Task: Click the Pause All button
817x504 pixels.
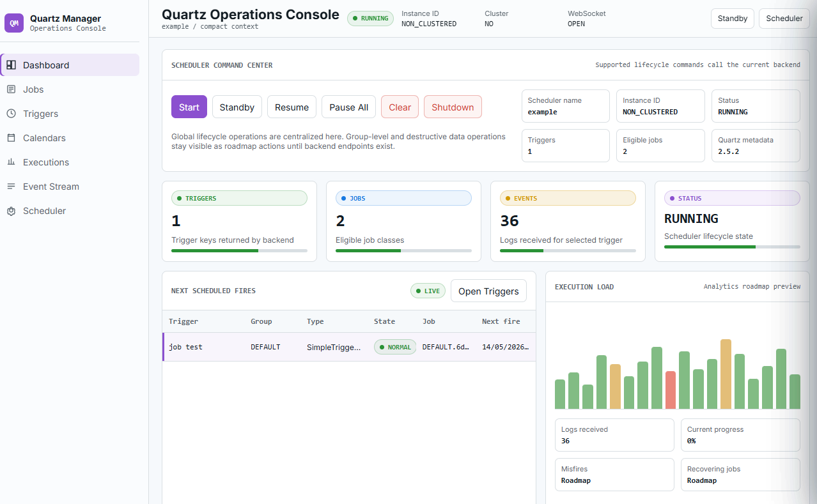Action: point(349,107)
